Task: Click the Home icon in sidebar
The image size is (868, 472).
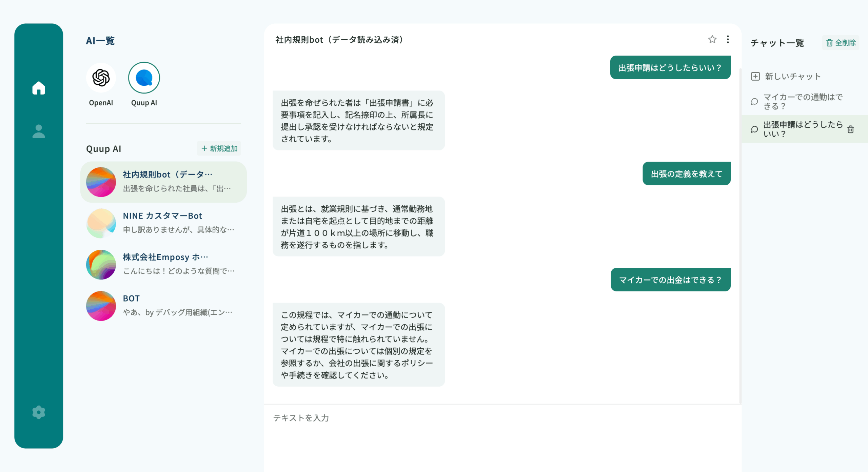Action: 39,88
